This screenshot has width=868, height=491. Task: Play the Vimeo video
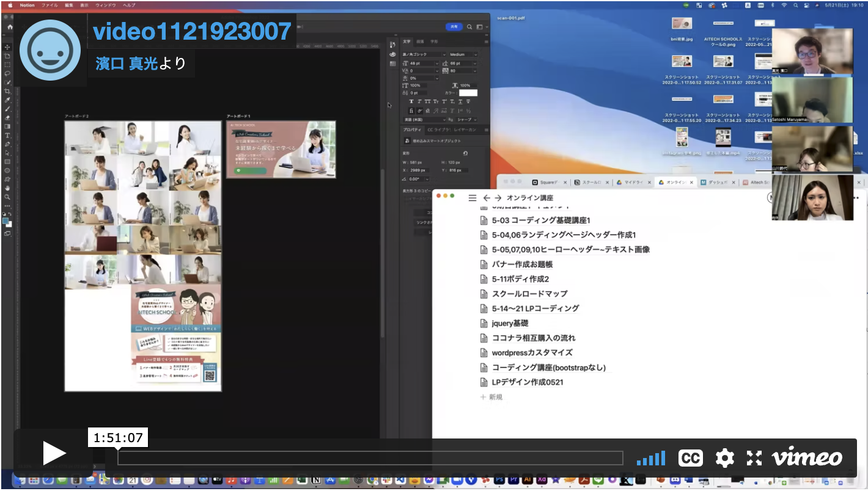[x=54, y=453]
